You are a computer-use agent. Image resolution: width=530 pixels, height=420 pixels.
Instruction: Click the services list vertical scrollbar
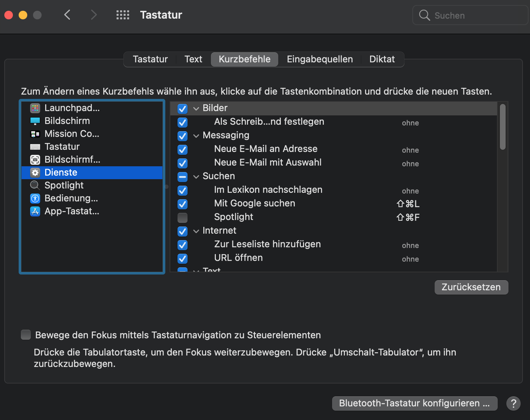pos(503,127)
